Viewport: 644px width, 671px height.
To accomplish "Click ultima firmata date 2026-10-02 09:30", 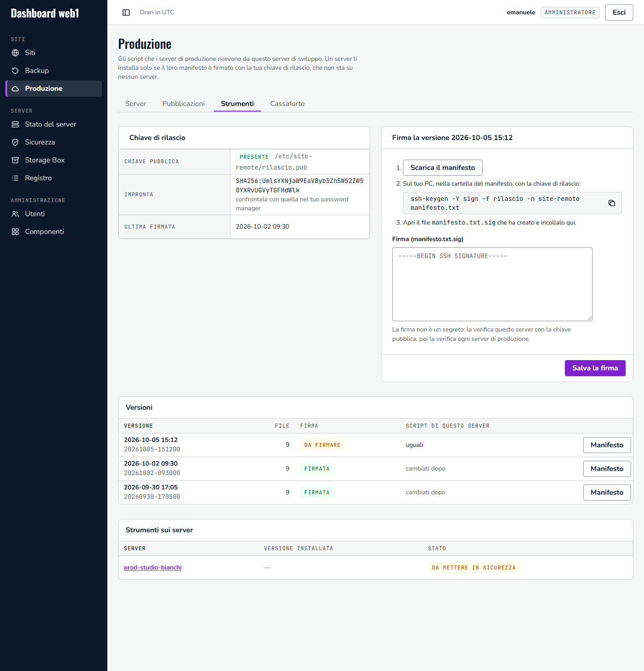I will coord(263,227).
